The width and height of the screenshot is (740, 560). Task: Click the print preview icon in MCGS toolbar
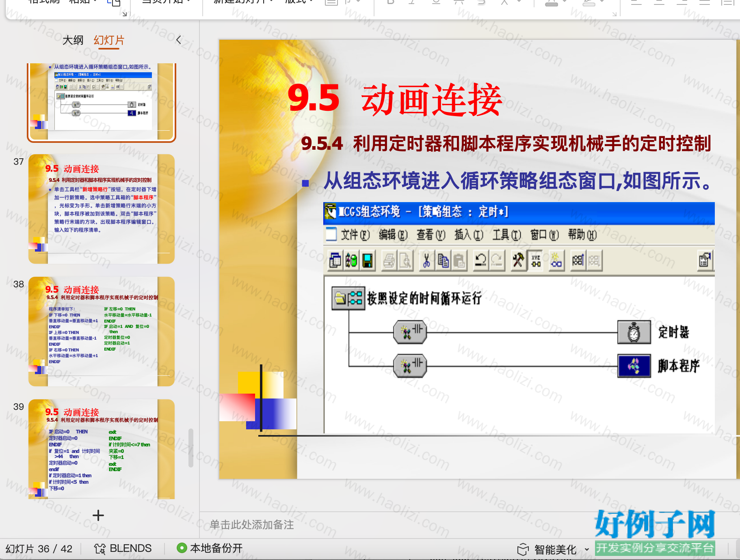pyautogui.click(x=405, y=261)
